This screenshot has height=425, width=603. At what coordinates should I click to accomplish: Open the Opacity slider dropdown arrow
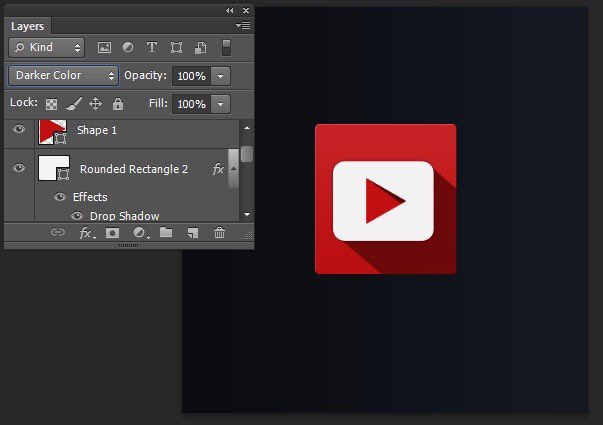[x=220, y=76]
